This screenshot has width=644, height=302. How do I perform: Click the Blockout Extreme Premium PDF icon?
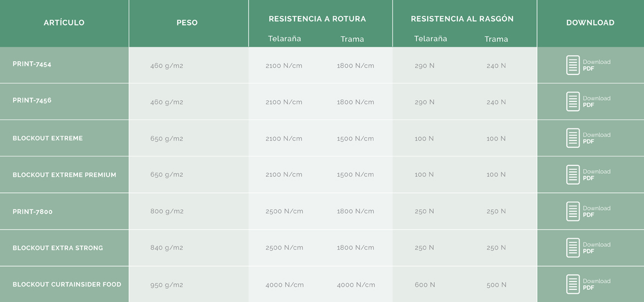click(x=572, y=175)
